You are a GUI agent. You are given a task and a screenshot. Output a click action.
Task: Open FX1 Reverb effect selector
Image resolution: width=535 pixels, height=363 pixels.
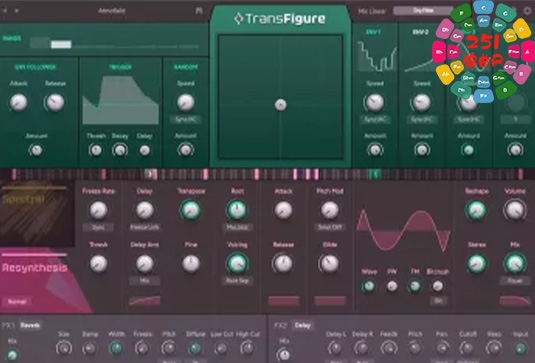[x=30, y=325]
